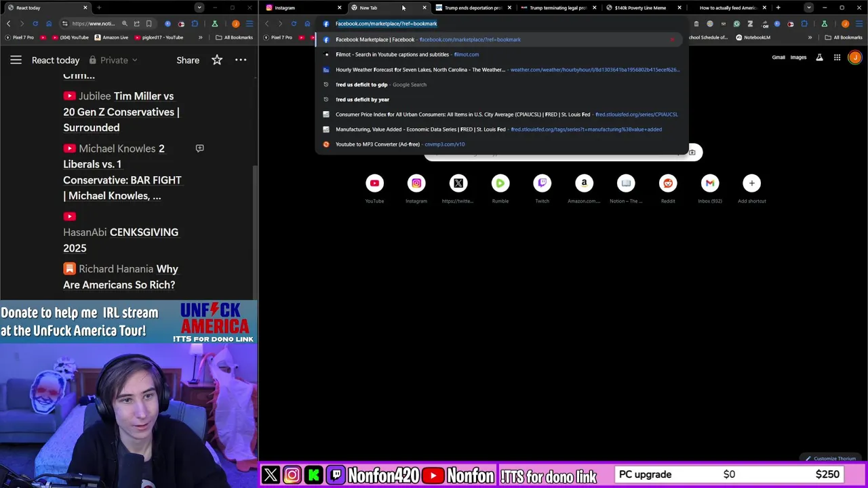
Task: Select 'fred us deficit by year' suggestion
Action: tap(500, 99)
